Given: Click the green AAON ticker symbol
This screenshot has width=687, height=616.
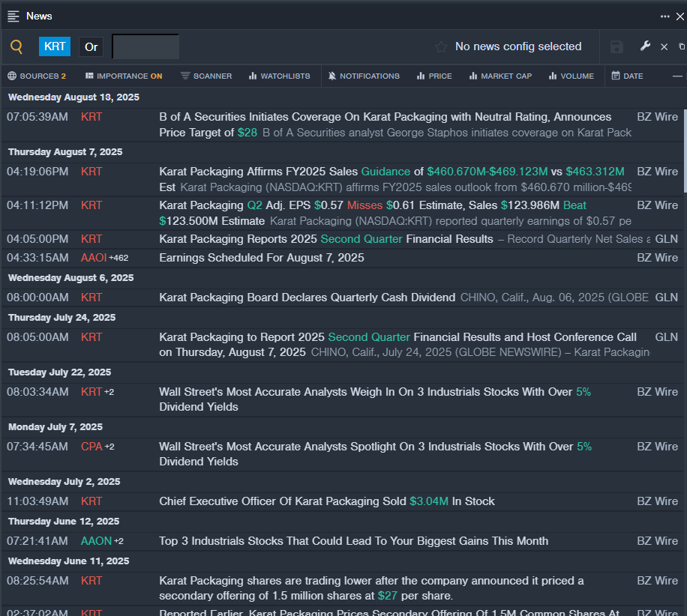Looking at the screenshot, I should coord(97,541).
